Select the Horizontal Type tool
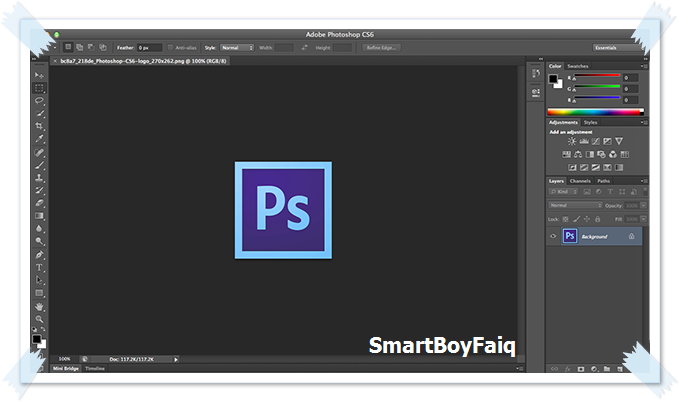The height and width of the screenshot is (402, 679). click(39, 267)
